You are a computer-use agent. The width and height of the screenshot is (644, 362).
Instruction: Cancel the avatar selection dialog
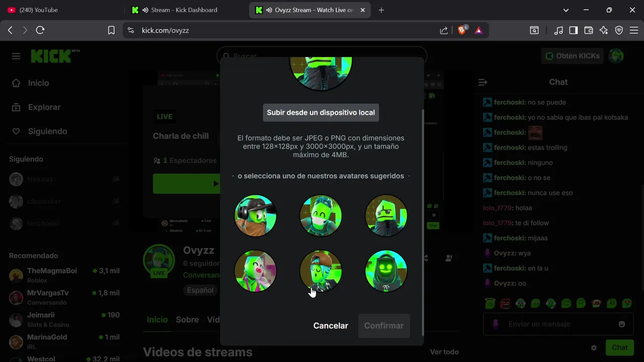tap(331, 326)
